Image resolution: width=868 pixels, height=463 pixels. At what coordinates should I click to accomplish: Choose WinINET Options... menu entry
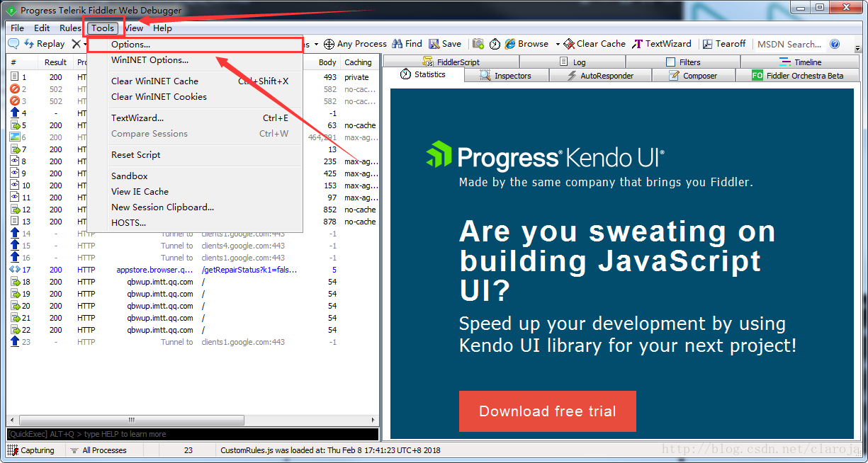pyautogui.click(x=196, y=60)
